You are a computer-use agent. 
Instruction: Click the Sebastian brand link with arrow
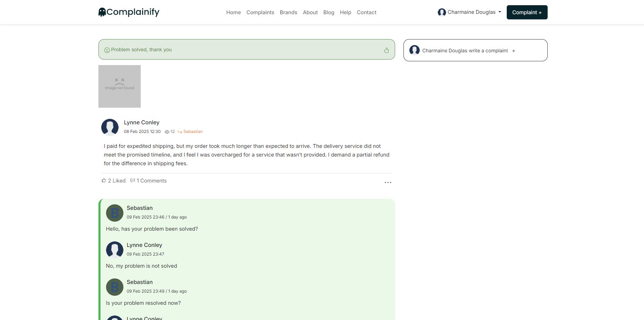click(x=190, y=132)
